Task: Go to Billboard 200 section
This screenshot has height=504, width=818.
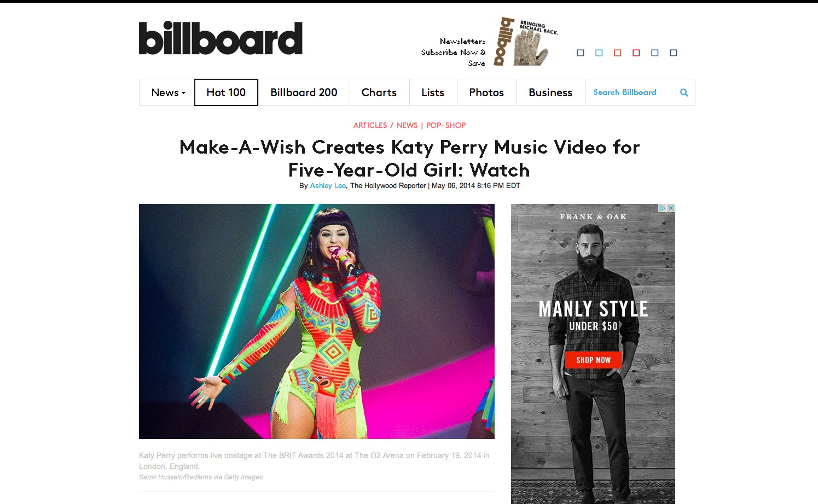Action: [304, 92]
